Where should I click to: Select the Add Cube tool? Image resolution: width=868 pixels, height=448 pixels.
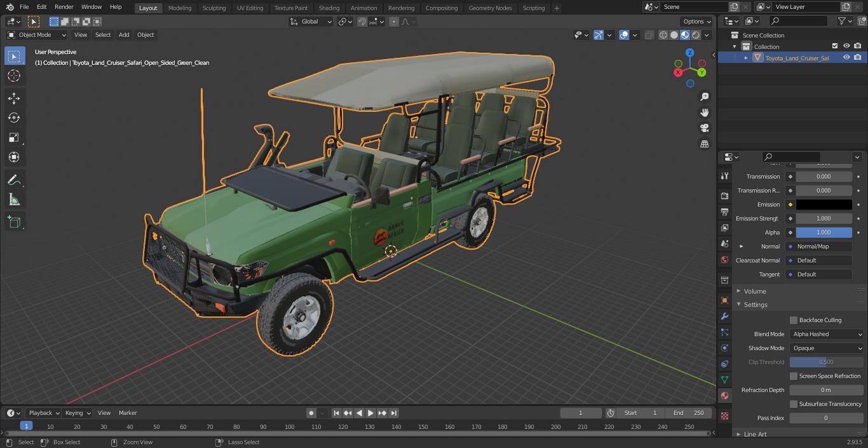tap(14, 222)
